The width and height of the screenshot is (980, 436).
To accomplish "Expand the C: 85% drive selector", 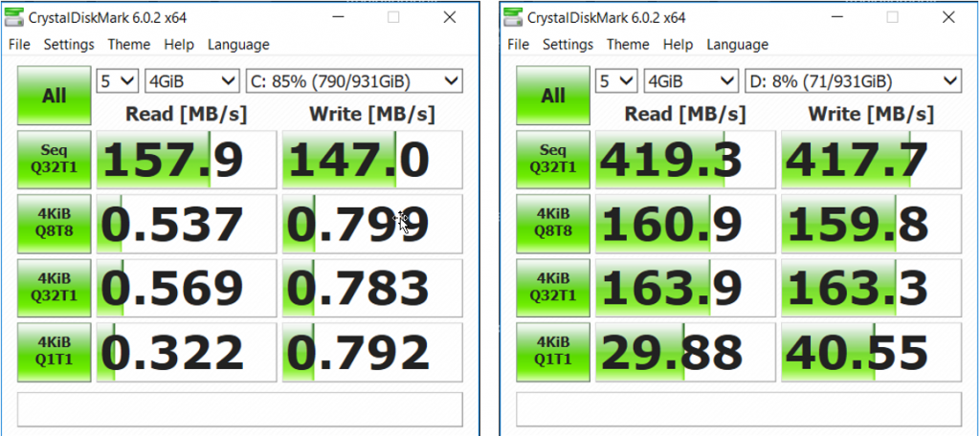I will click(354, 80).
